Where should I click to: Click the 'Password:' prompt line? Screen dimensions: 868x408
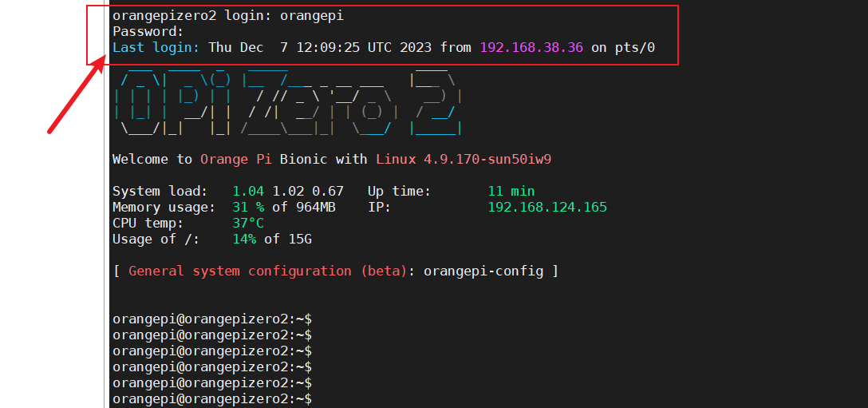[148, 32]
